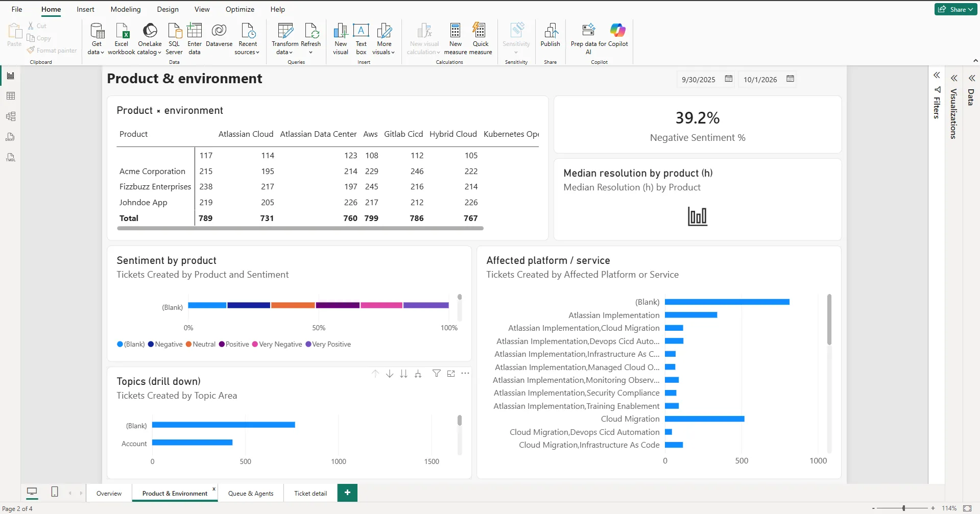Open start date calendar picker
Image resolution: width=980 pixels, height=514 pixels.
(729, 79)
